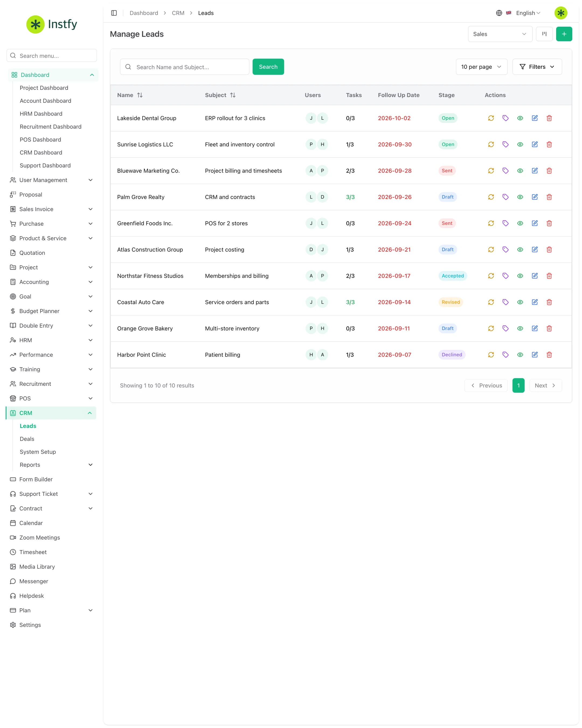
Task: Collapse the CRM sidebar section
Action: (x=51, y=413)
